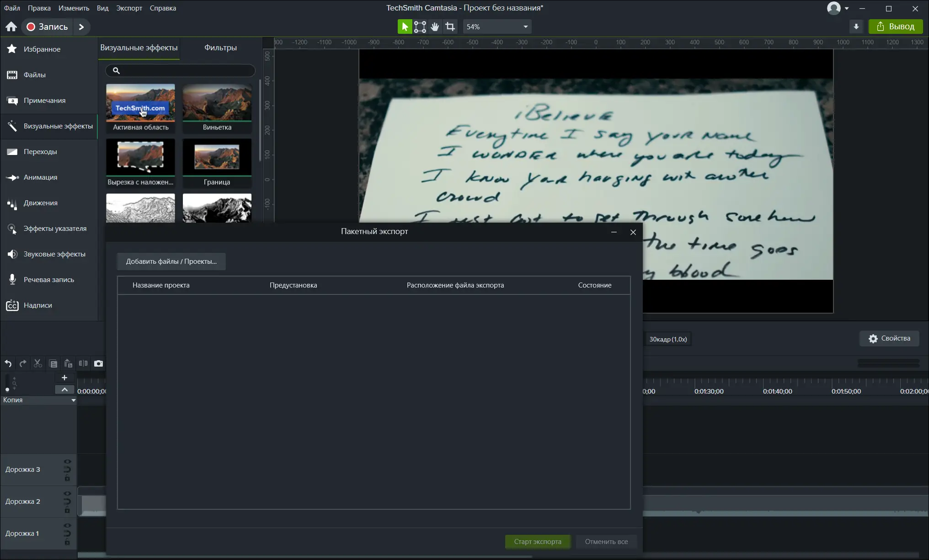Click the timeline zoom slider handle

(x=7, y=389)
